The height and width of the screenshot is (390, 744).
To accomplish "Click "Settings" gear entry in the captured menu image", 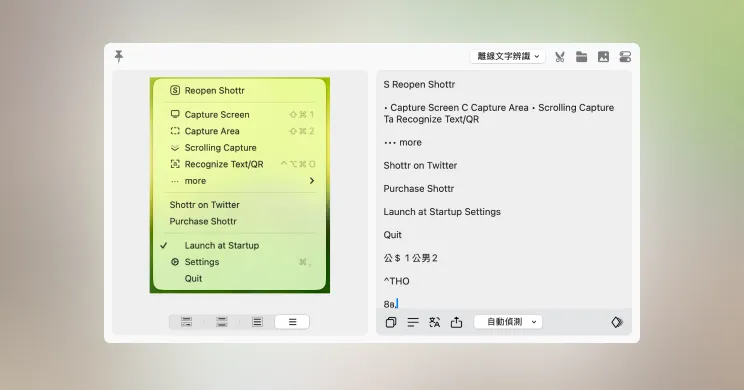I will tap(195, 262).
